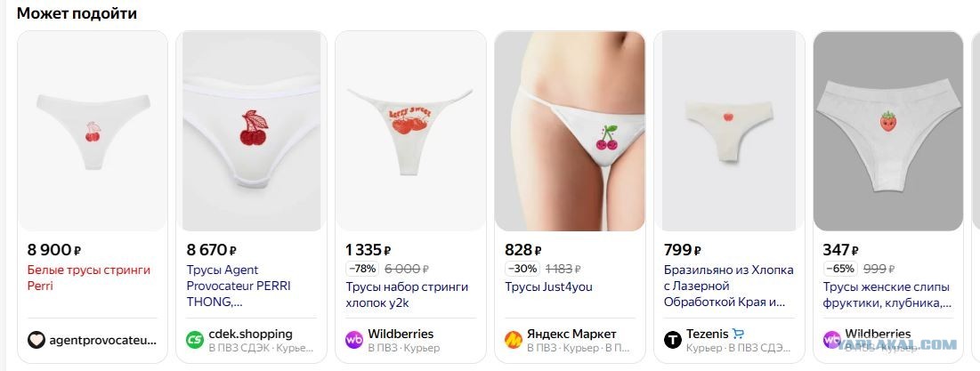The width and height of the screenshot is (980, 371).
Task: Click the Яндекс Маркет store icon
Action: click(514, 340)
